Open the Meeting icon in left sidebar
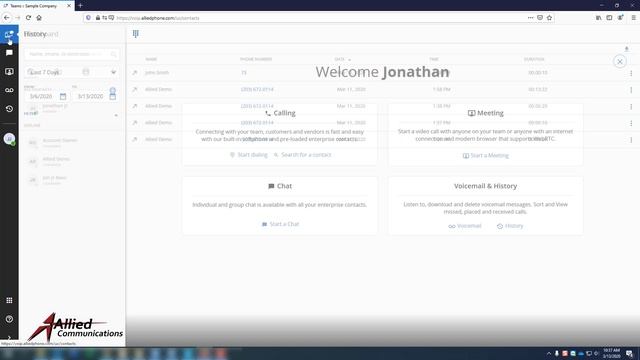Screen dimensions: 640x360 [x=9, y=71]
